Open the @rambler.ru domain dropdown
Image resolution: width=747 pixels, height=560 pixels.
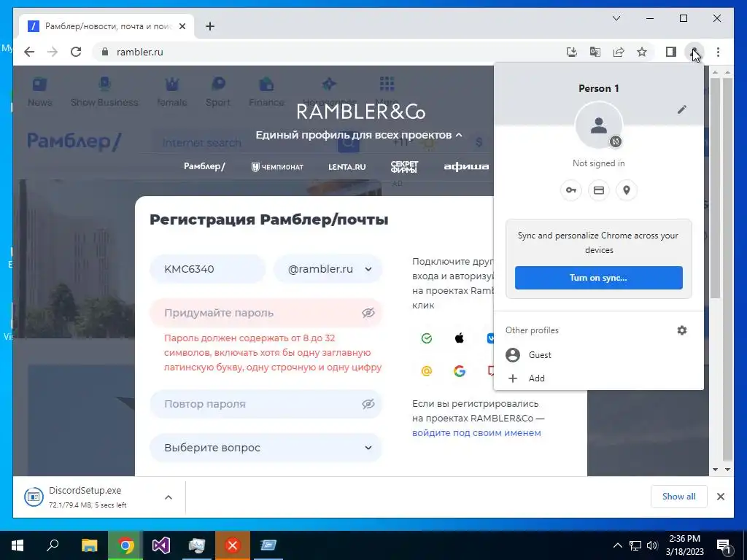328,269
